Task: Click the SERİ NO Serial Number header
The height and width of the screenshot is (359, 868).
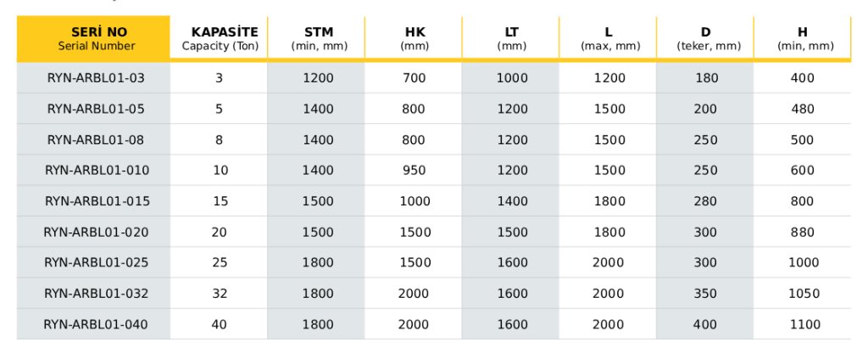Action: click(93, 38)
